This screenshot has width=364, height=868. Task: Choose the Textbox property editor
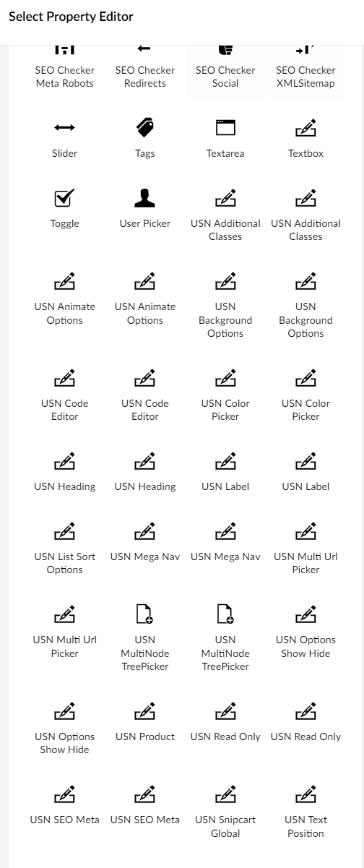coord(305,139)
